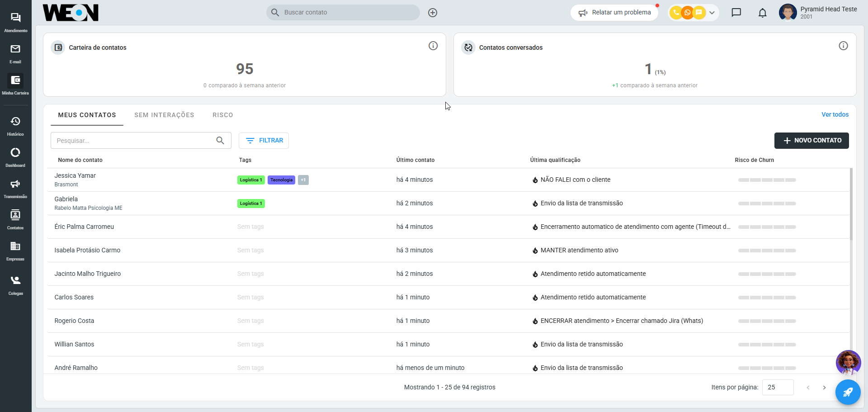Open the FILTRAR filter button
The image size is (868, 412).
(264, 141)
